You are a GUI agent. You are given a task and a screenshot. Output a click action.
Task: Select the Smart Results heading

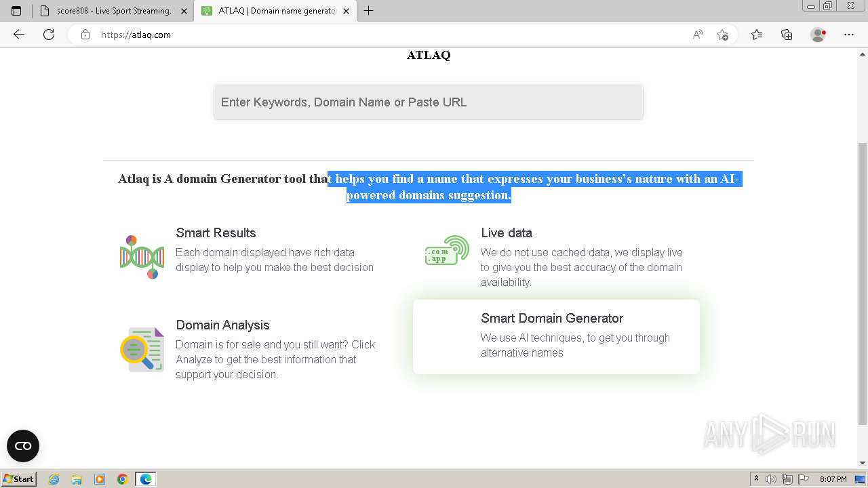click(x=216, y=232)
